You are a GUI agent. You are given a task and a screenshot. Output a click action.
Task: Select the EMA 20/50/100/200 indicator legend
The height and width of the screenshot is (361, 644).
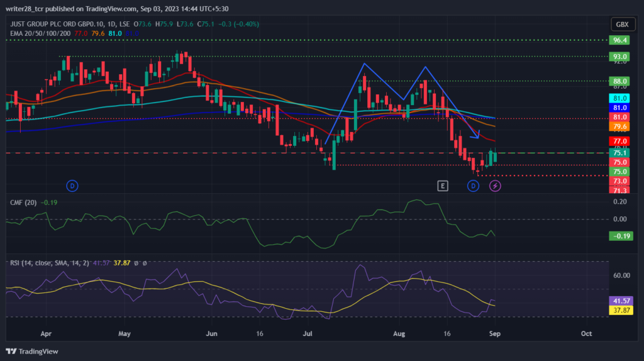[40, 33]
